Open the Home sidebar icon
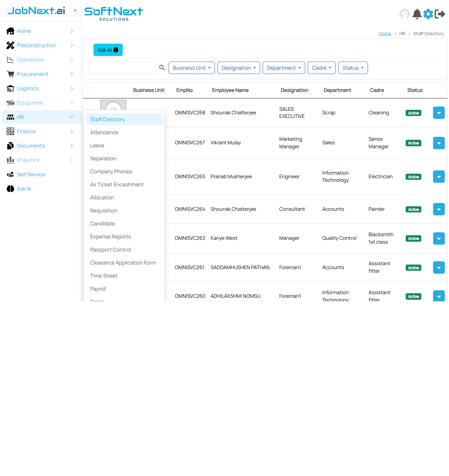Viewport: 449px width, 476px height. pos(10,31)
